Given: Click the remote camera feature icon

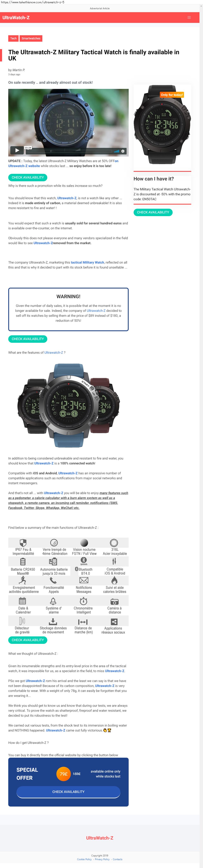Looking at the screenshot, I should [x=114, y=602].
